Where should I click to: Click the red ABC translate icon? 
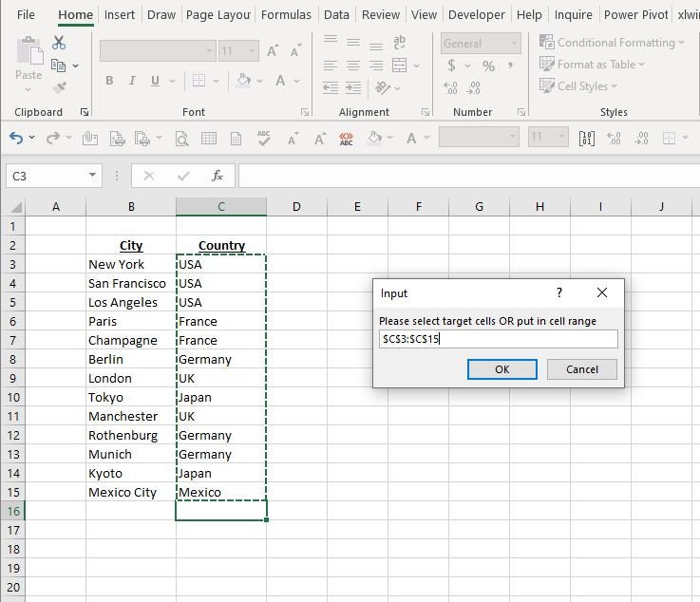pos(346,139)
